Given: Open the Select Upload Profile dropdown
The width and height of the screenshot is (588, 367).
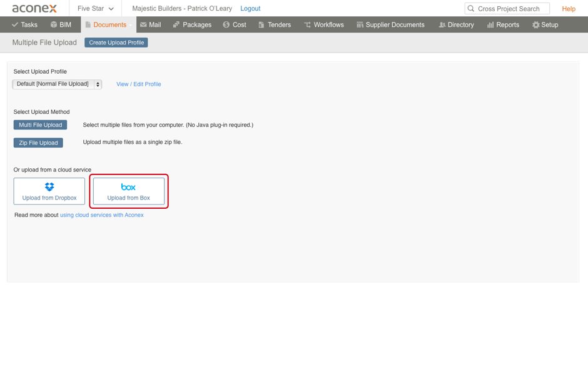Looking at the screenshot, I should click(x=57, y=84).
